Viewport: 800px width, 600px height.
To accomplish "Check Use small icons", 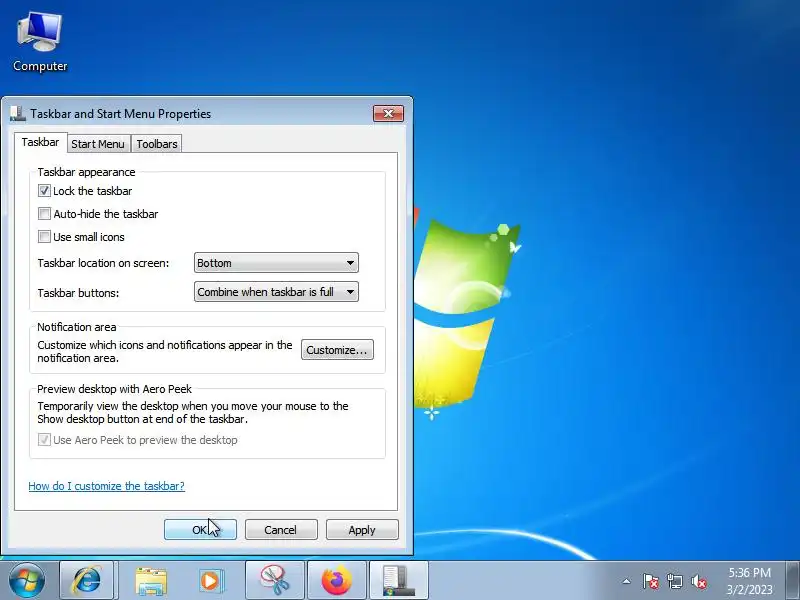I will 44,237.
